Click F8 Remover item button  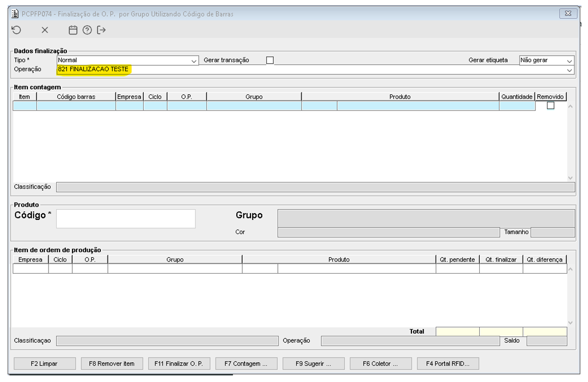pos(112,364)
